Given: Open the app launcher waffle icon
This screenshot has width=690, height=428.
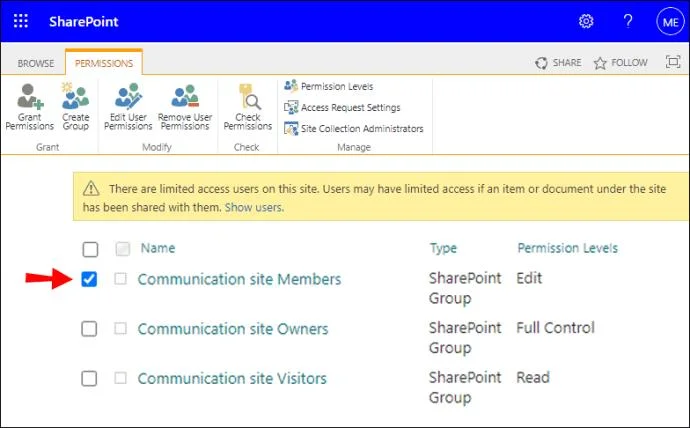Looking at the screenshot, I should pyautogui.click(x=21, y=21).
